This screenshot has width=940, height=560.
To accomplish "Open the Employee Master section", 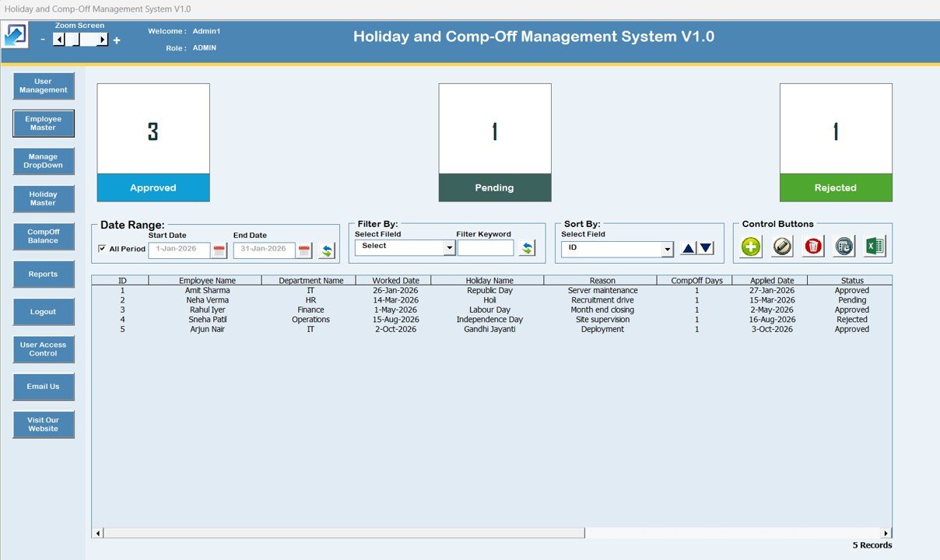I will 44,124.
